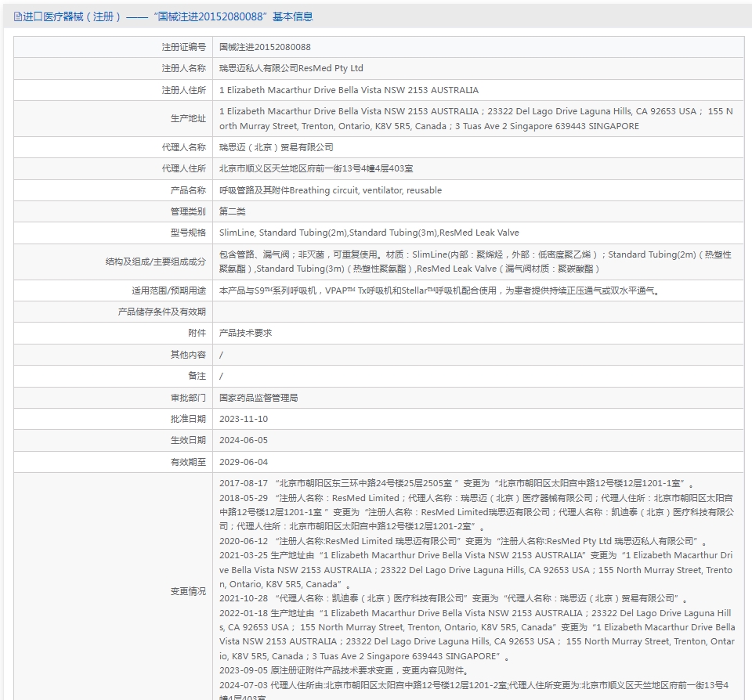This screenshot has height=700, width=752.
Task: Click the '有效期至' row label
Action: pyautogui.click(x=188, y=462)
